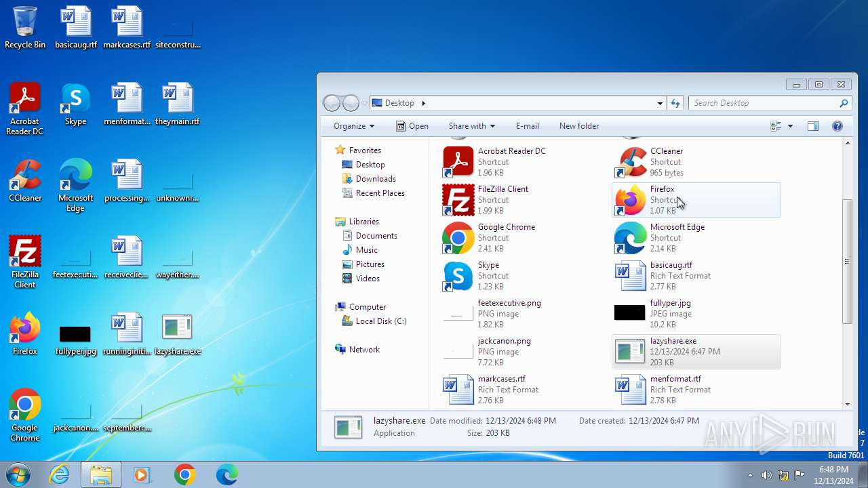Screen dimensions: 868x488
Task: Select CCleaner shortcut in Explorer file list
Action: [x=696, y=162]
